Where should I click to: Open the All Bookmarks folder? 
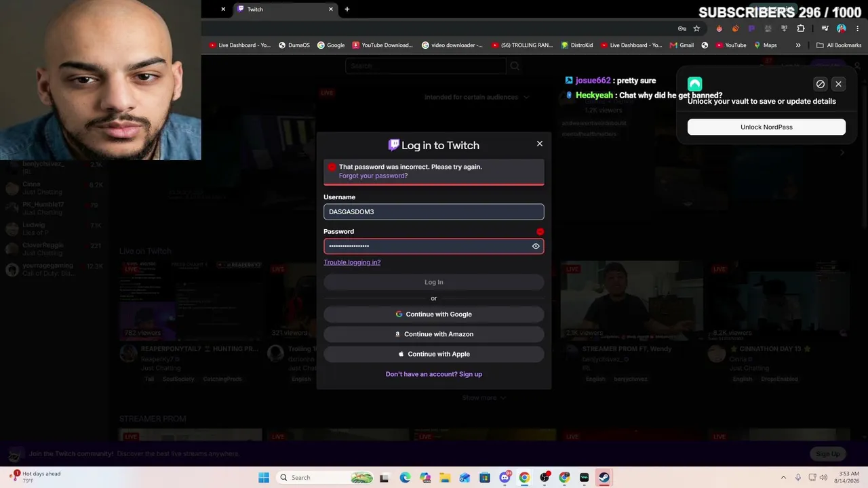tap(839, 45)
